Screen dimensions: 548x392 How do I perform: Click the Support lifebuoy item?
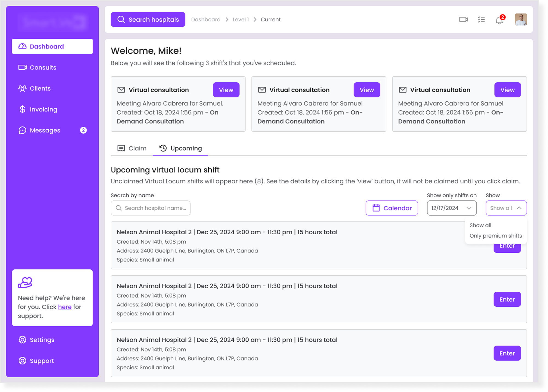click(42, 361)
